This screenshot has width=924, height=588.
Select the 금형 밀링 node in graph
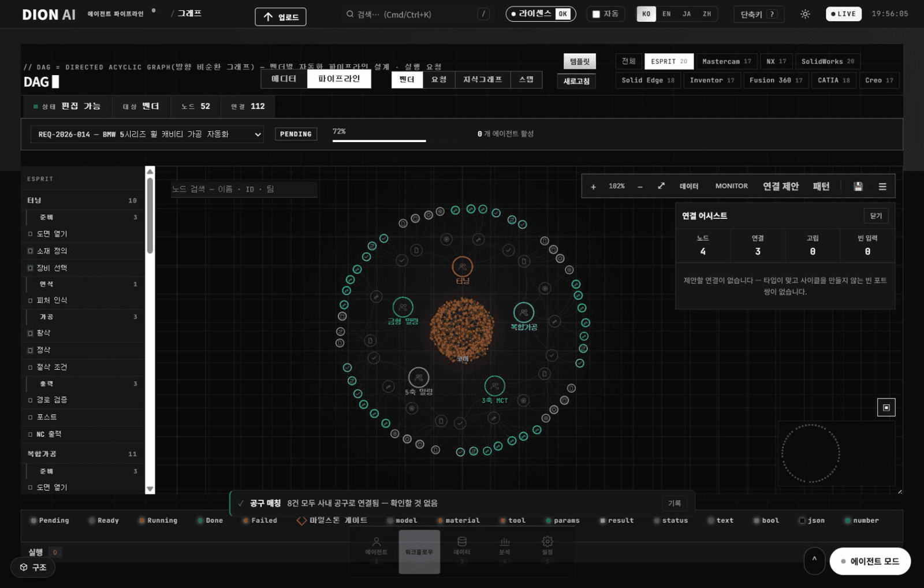pyautogui.click(x=403, y=307)
